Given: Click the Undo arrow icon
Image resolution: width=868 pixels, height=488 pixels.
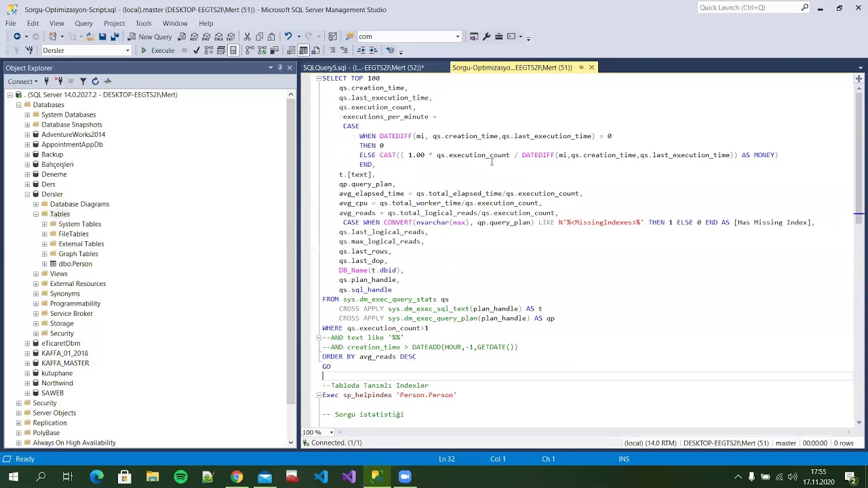Looking at the screenshot, I should (x=288, y=37).
